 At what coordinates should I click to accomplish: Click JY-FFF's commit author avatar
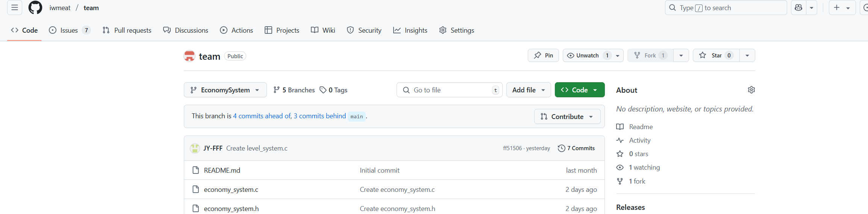click(x=195, y=148)
